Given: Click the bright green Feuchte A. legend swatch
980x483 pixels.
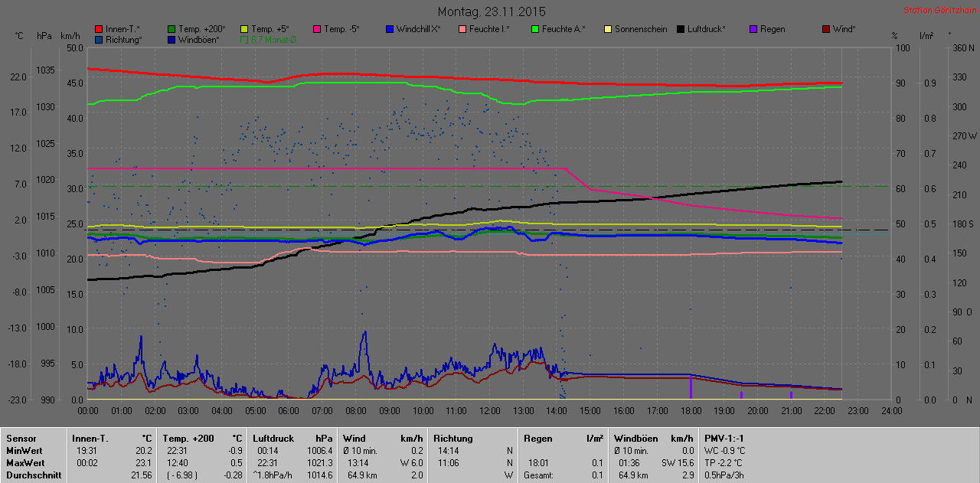Looking at the screenshot, I should click(535, 29).
